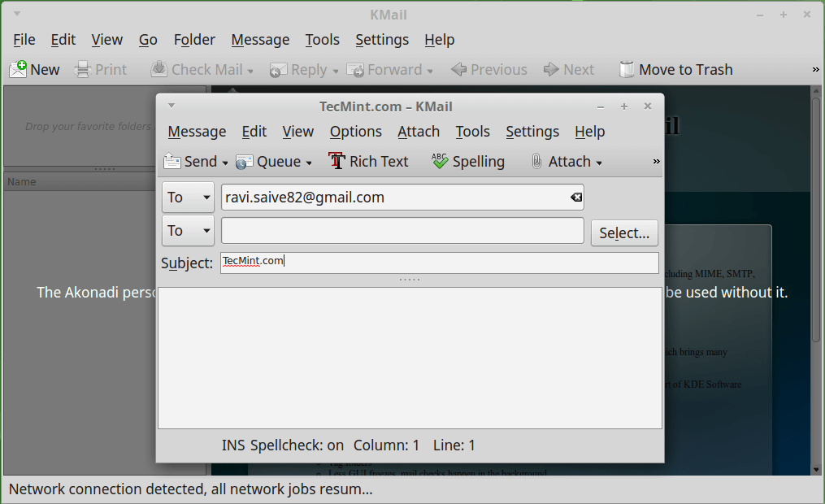This screenshot has height=504, width=825.
Task: Click in the Subject field
Action: pyautogui.click(x=440, y=263)
